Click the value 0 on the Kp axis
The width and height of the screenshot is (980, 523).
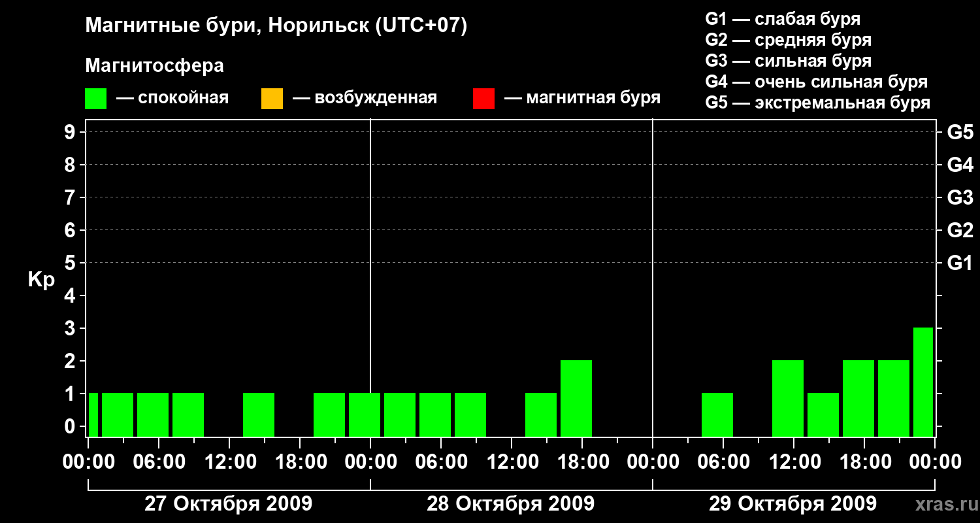(x=71, y=426)
